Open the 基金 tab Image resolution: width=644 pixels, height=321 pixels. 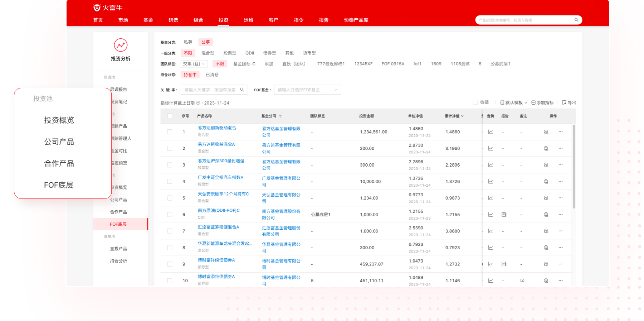tap(148, 20)
